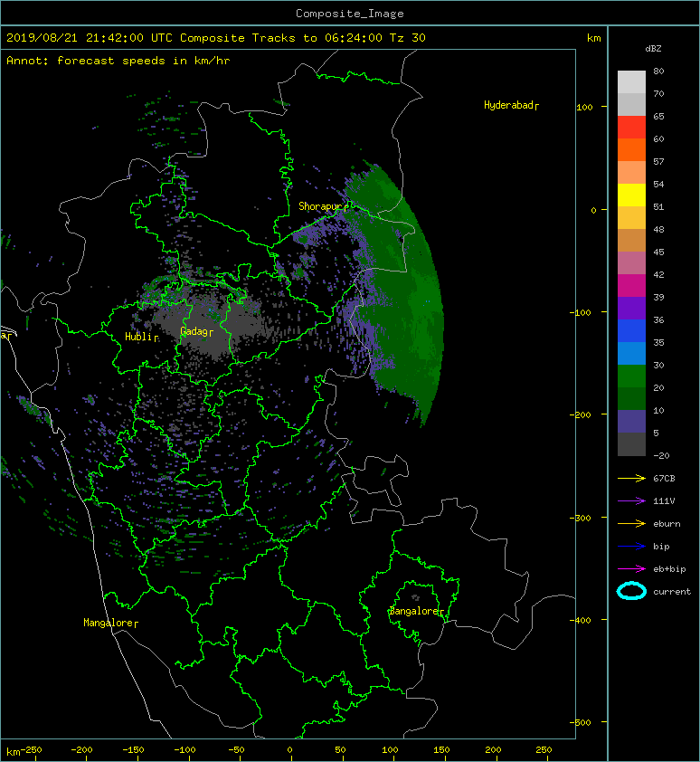Click the -400 km vertical axis label
This screenshot has width=700, height=762.
click(x=581, y=620)
